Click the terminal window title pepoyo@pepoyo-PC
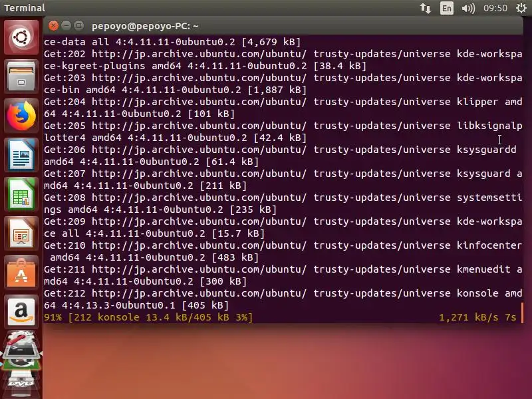 point(145,26)
